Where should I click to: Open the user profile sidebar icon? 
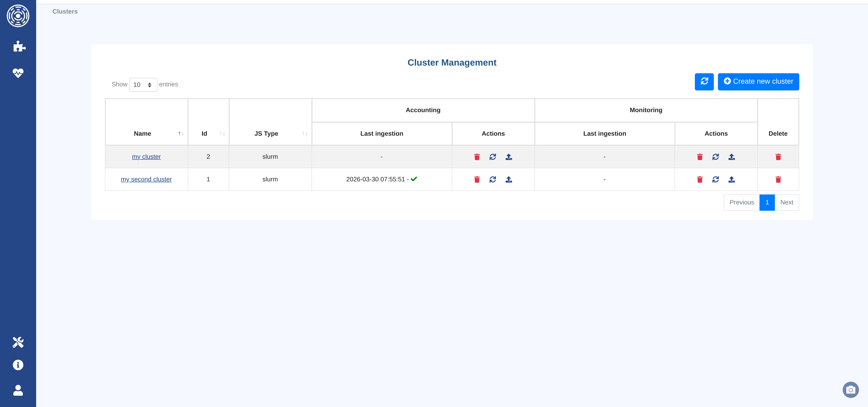pos(18,390)
